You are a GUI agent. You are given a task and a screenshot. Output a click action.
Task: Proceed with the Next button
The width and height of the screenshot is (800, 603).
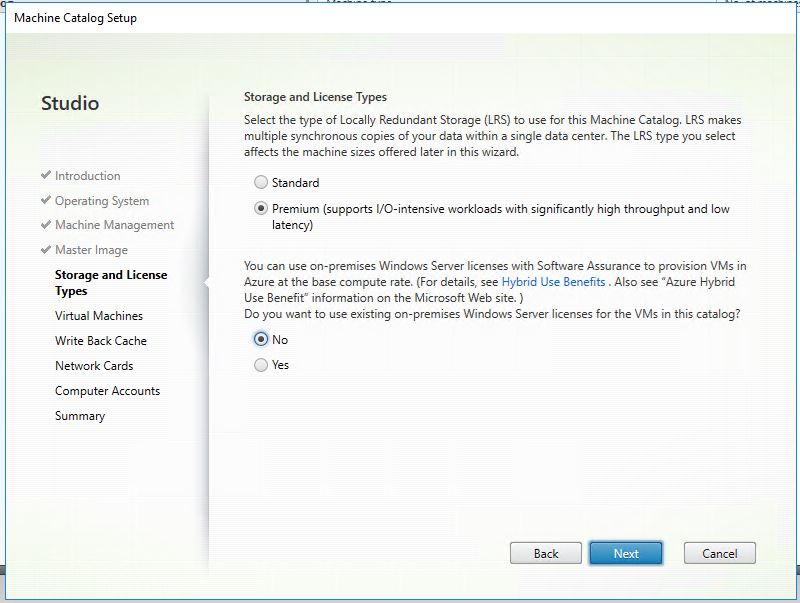click(x=626, y=553)
